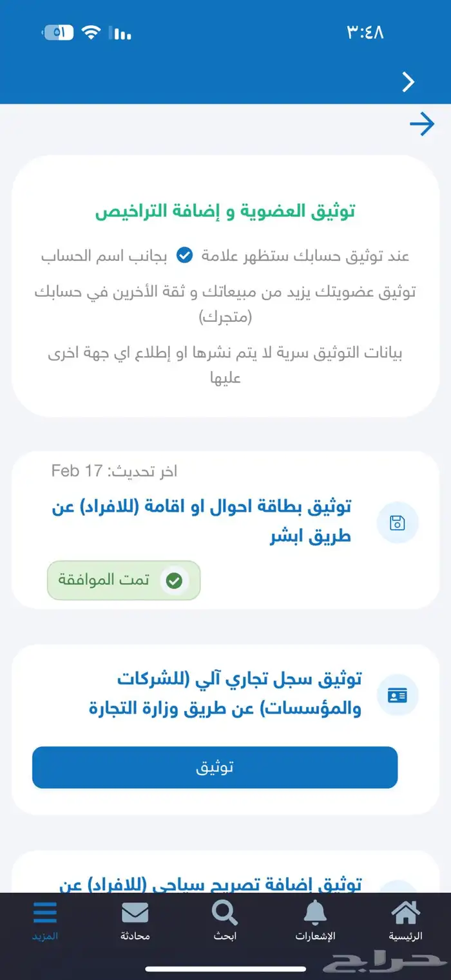451x980 pixels.
Task: Tap the home icon in bottom navigation
Action: (x=405, y=913)
